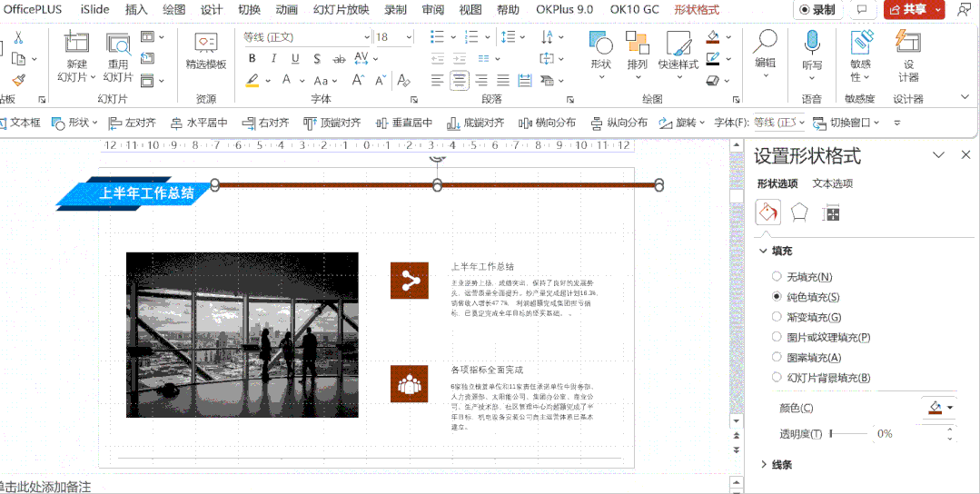The height and width of the screenshot is (494, 980).
Task: Click 左对齐 in the quick toolbar
Action: (133, 123)
